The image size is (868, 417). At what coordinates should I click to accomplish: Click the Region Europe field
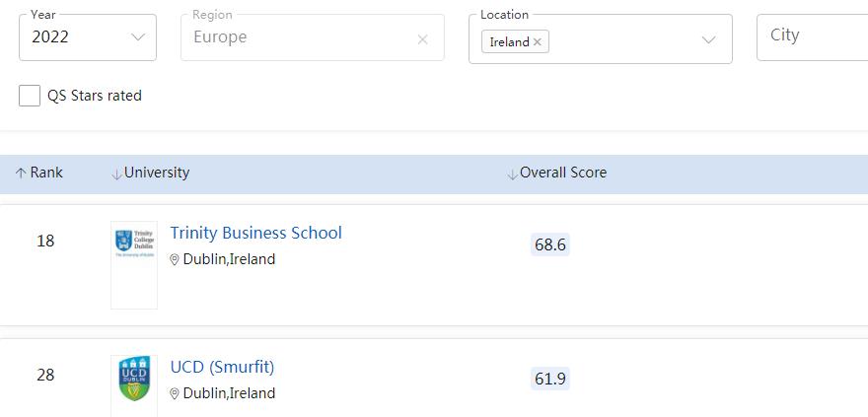296,37
